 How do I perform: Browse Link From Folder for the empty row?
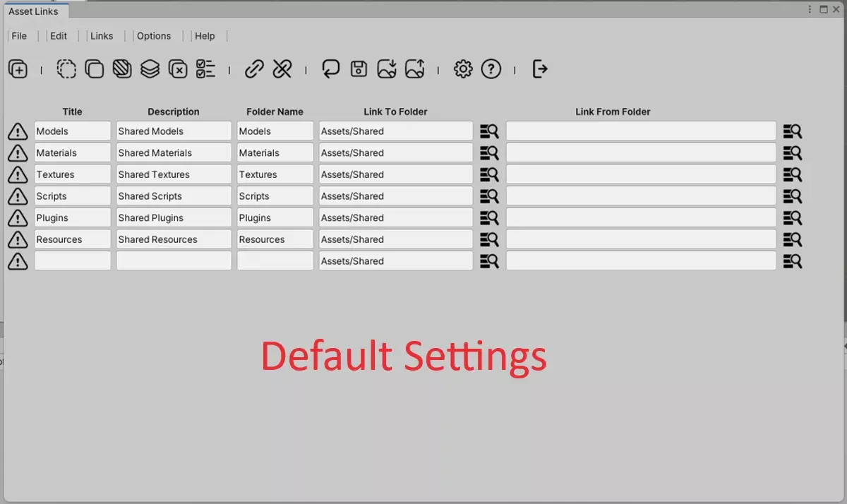793,261
